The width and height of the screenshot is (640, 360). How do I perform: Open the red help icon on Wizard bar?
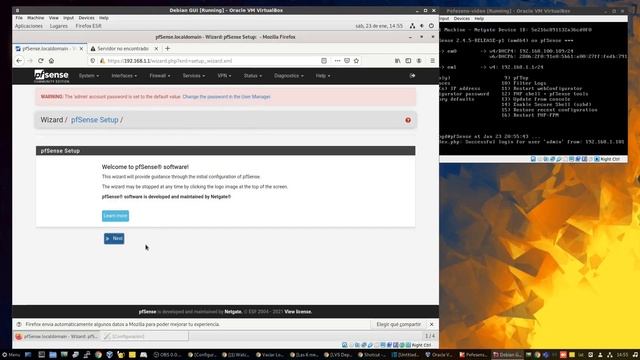pos(408,120)
